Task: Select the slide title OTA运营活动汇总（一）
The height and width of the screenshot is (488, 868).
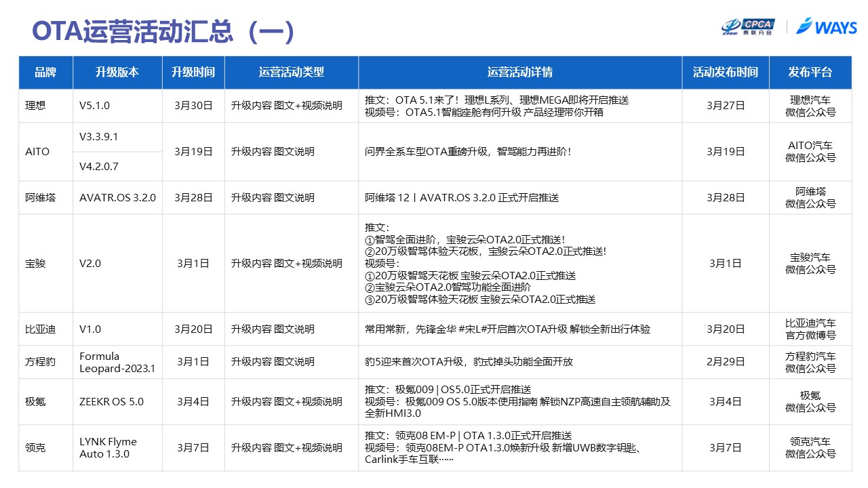Action: click(163, 31)
